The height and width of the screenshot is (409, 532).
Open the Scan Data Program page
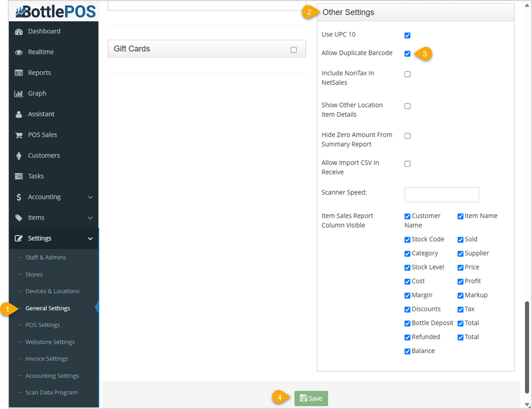coord(51,392)
